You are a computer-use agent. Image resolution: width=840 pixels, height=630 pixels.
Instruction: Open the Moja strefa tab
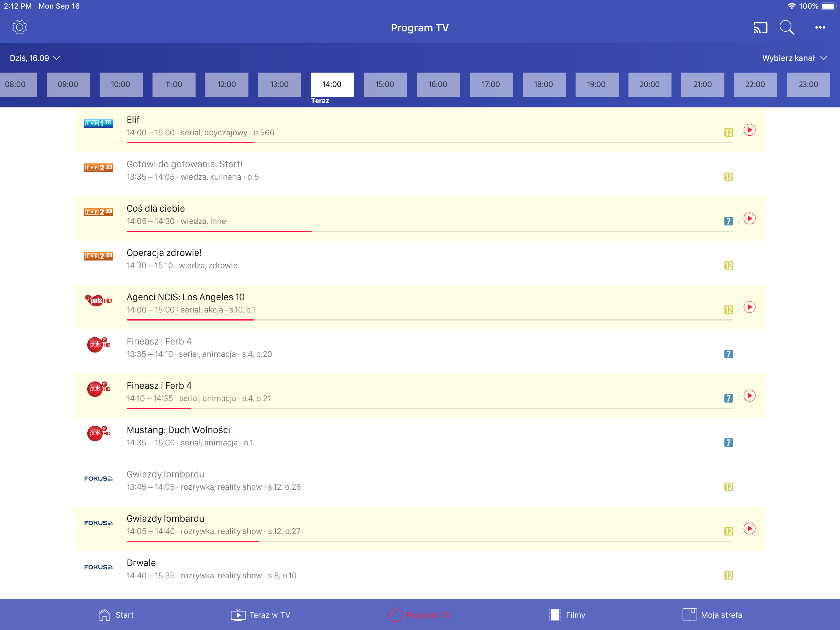tap(712, 615)
